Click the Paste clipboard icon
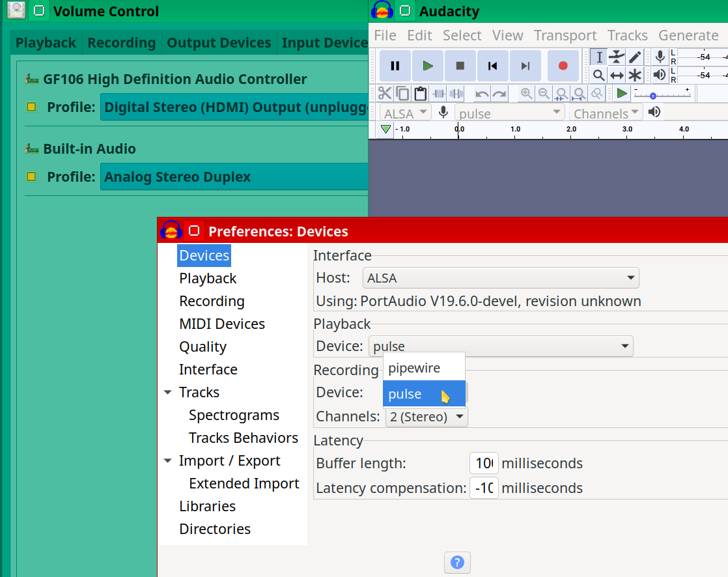Image resolution: width=728 pixels, height=577 pixels. pyautogui.click(x=420, y=94)
